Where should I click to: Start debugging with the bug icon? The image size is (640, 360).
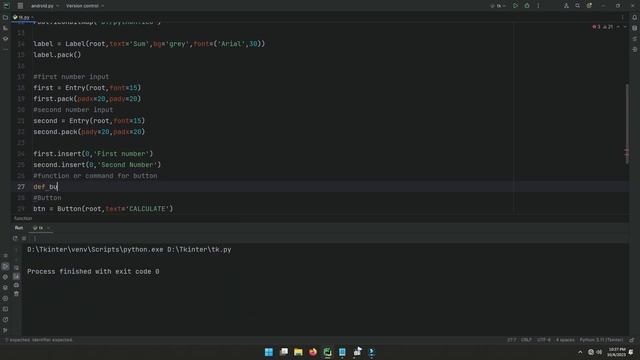tap(527, 6)
